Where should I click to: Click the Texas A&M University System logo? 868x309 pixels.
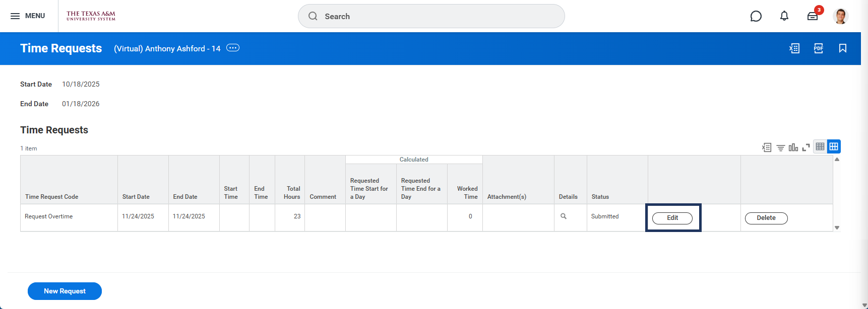point(91,16)
